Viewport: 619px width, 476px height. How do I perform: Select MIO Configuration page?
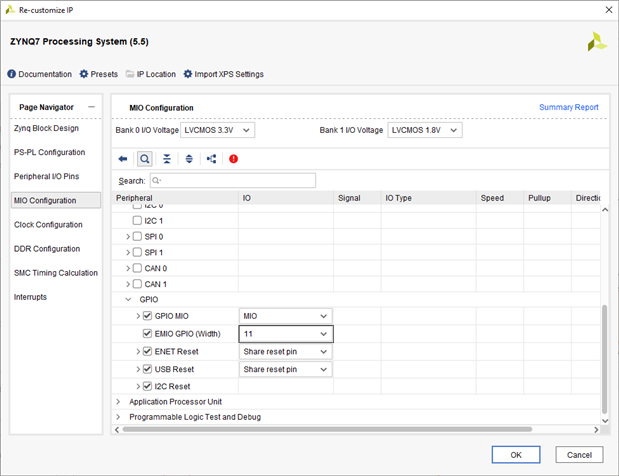pos(56,201)
